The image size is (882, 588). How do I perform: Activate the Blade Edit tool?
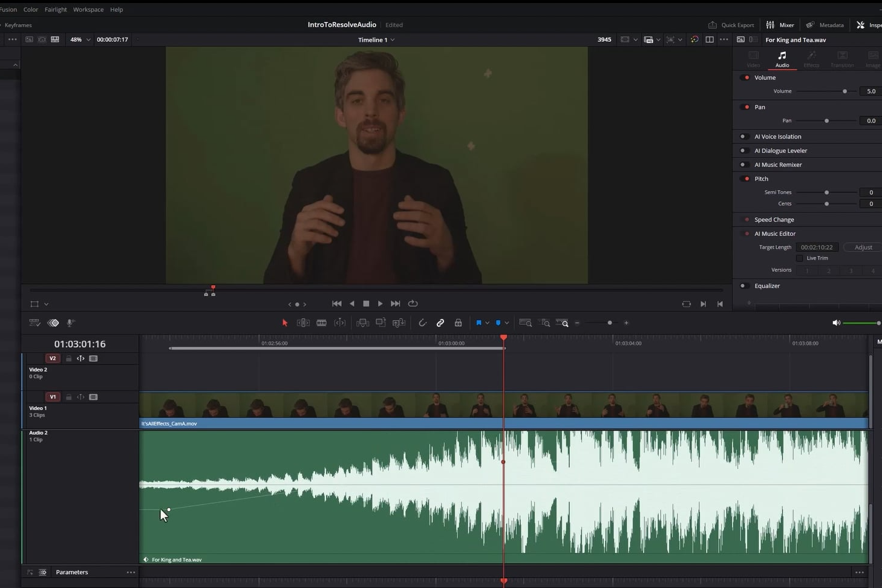[x=322, y=323]
